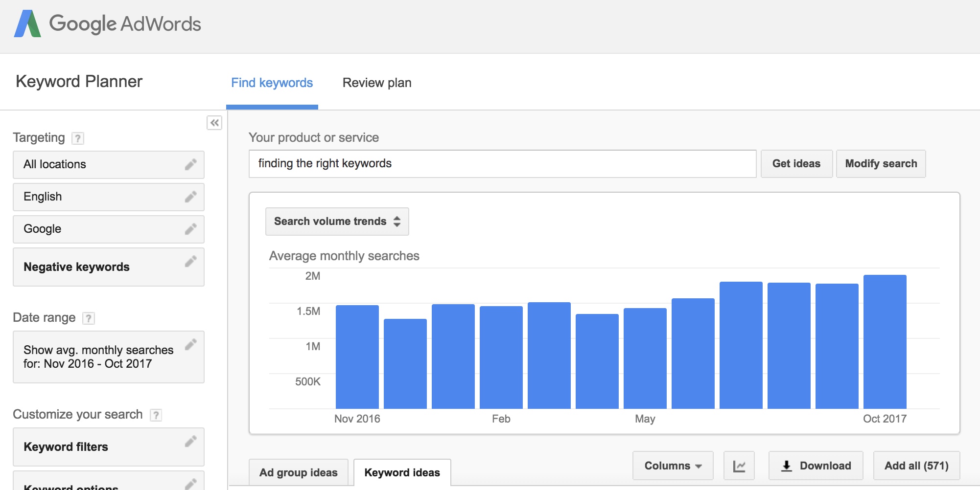This screenshot has width=980, height=490.
Task: Edit date range pencil icon
Action: coord(190,344)
